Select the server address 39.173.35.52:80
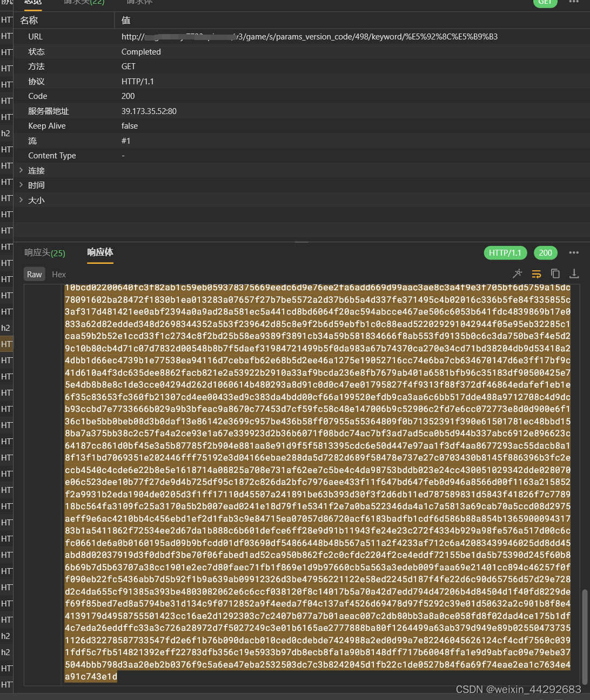The image size is (590, 700). pos(149,111)
